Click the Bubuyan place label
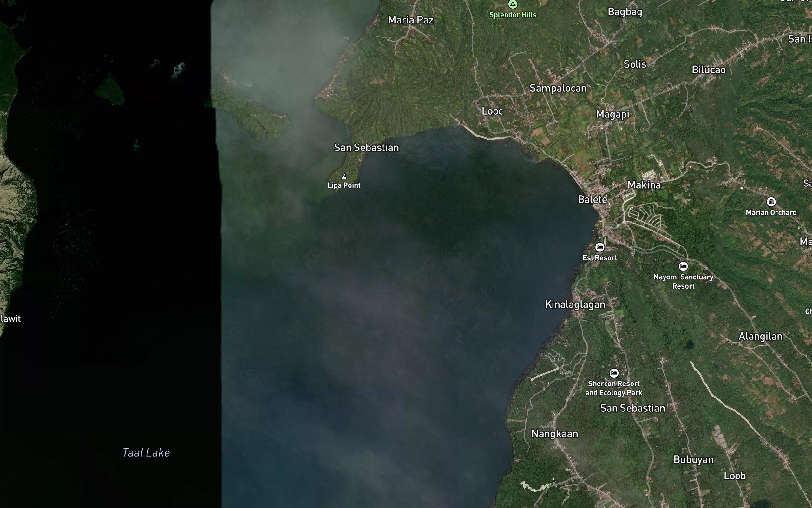This screenshot has height=508, width=812. coord(693,460)
